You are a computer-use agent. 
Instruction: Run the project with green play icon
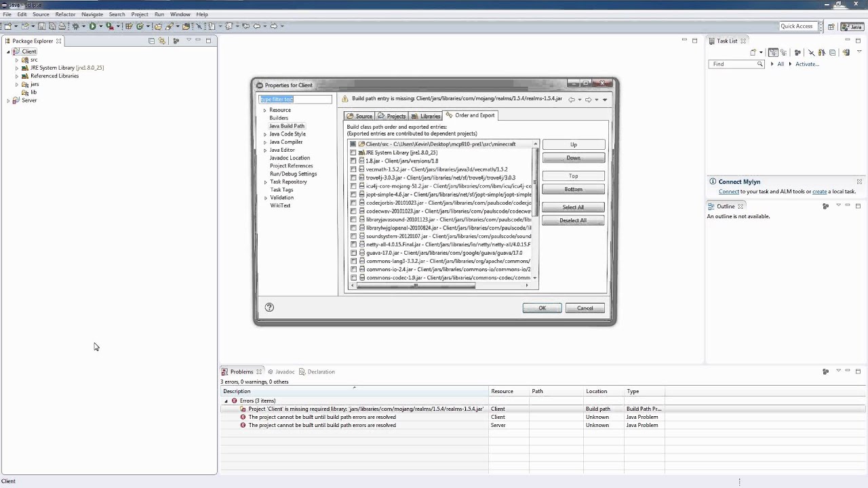click(92, 26)
